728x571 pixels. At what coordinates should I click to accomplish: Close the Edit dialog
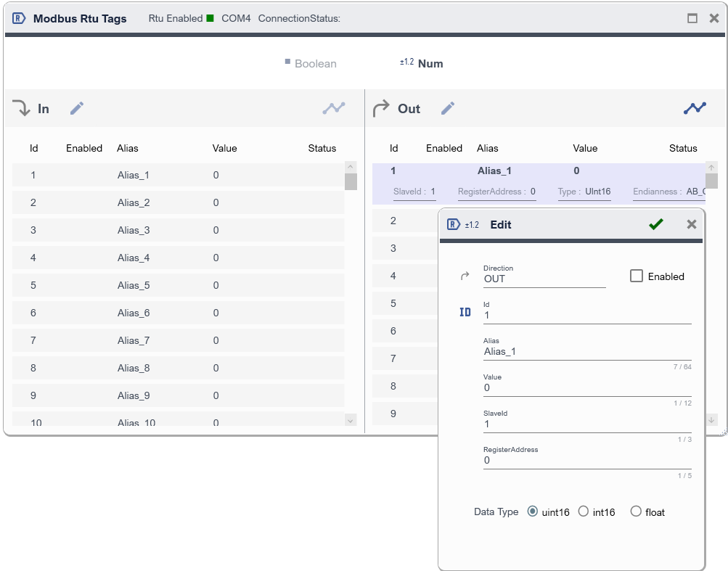click(x=692, y=224)
